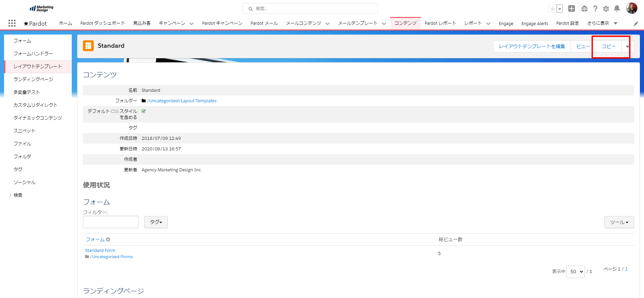Switch to the Pardot メール tab
This screenshot has height=298, width=644.
[264, 23]
